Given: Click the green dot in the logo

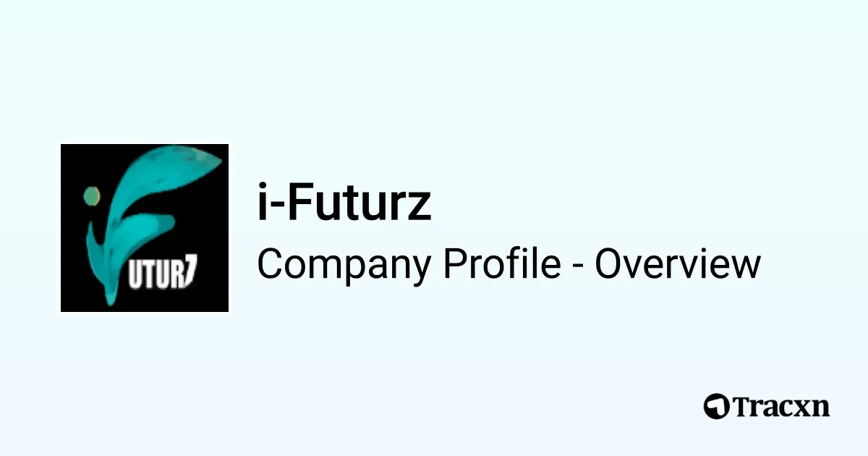Looking at the screenshot, I should (x=91, y=195).
